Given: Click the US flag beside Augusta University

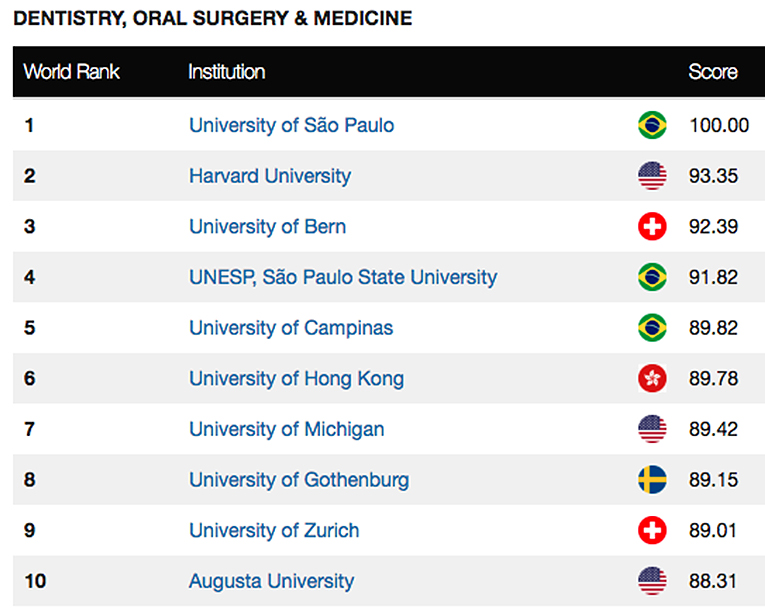Looking at the screenshot, I should [652, 580].
